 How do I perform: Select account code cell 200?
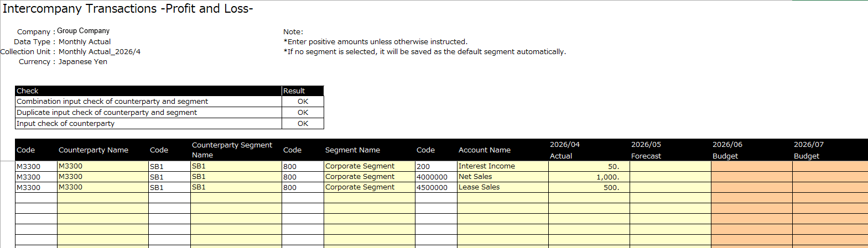436,166
